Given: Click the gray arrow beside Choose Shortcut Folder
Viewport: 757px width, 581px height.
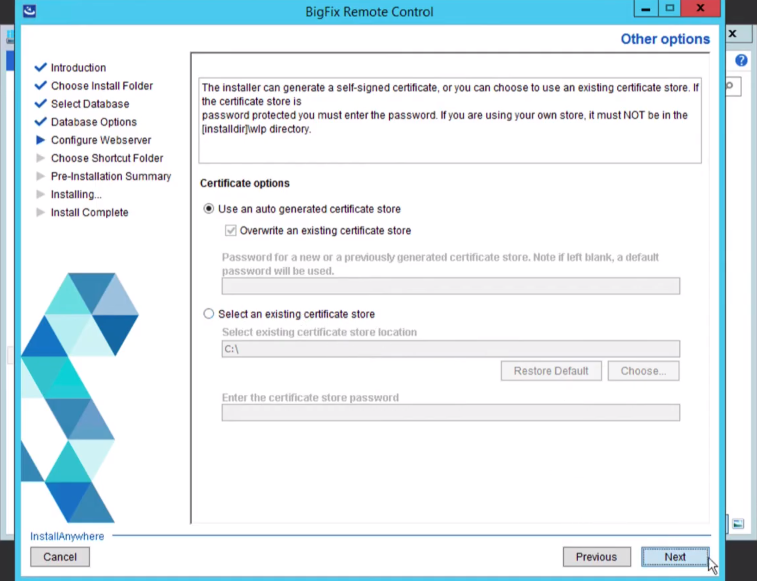Looking at the screenshot, I should [x=41, y=158].
